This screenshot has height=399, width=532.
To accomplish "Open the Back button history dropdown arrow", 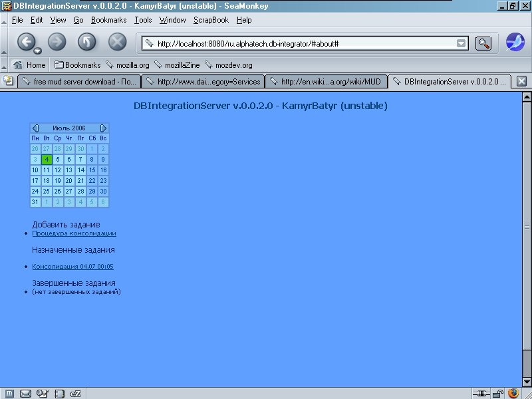I will pos(38,51).
